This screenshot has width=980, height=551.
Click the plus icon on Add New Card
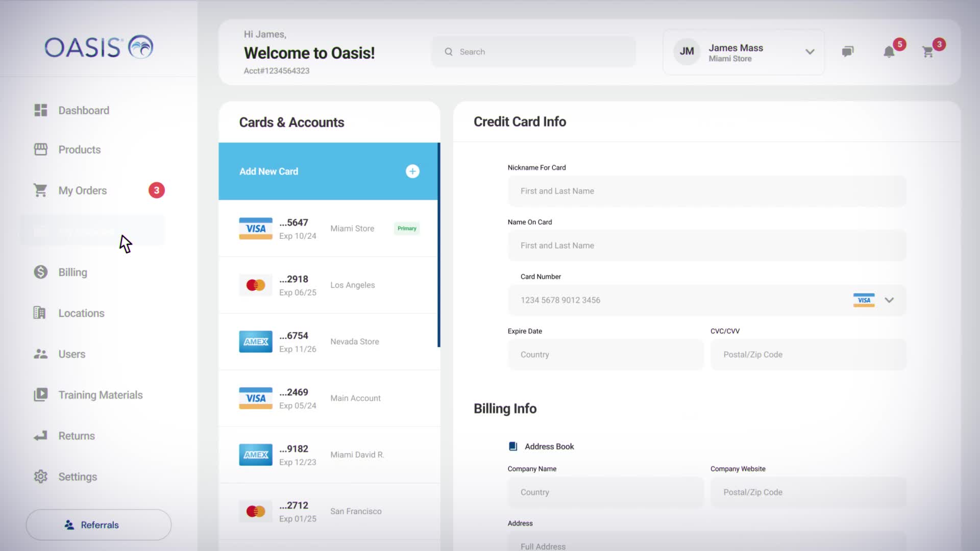point(412,171)
